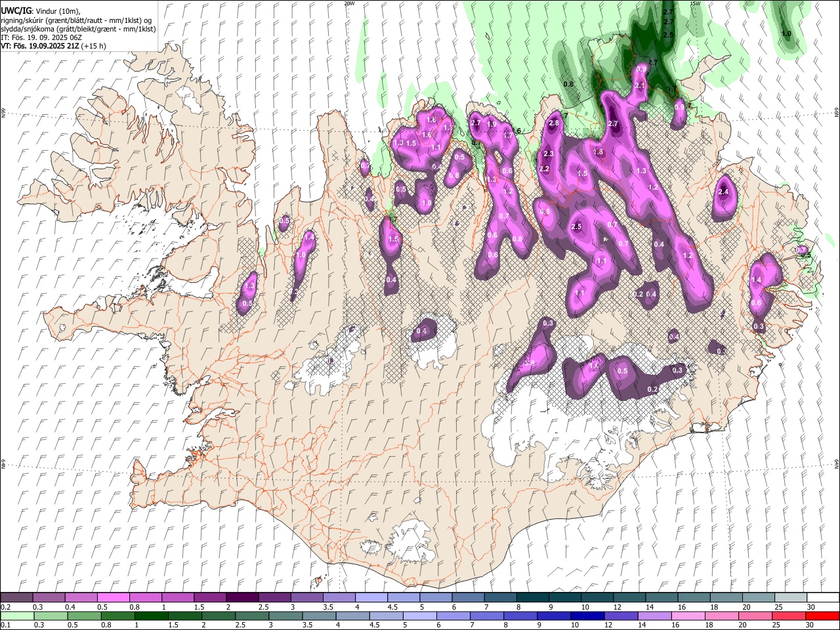Image resolution: width=840 pixels, height=630 pixels.
Task: Click the '0.1' label in the bottom legend row
Action: 6,625
